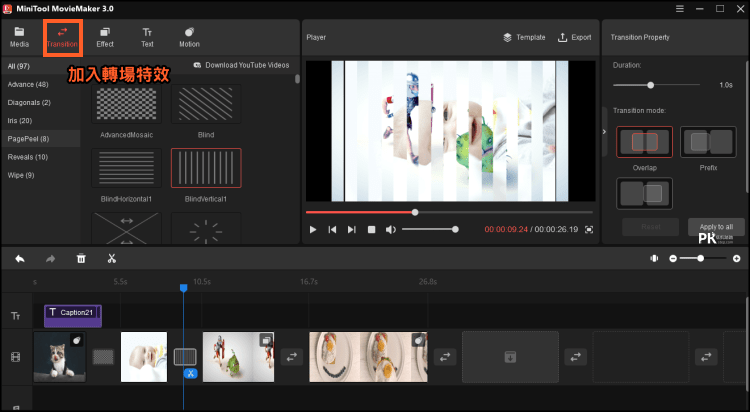
Task: Zoom in the timeline plus button
Action: pyautogui.click(x=737, y=258)
